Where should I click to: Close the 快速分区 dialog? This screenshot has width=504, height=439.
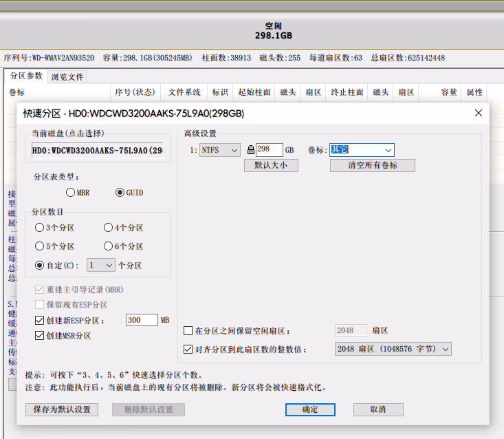tap(479, 113)
